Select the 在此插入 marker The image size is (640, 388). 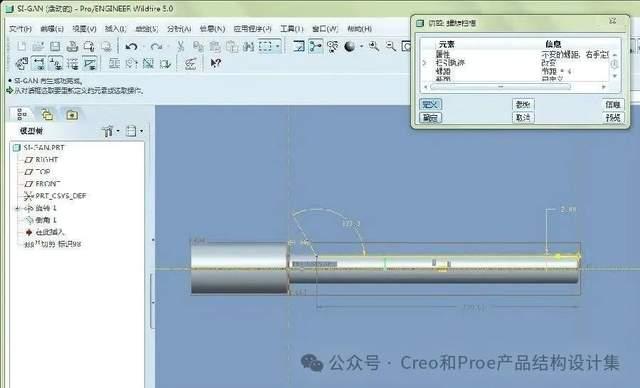pyautogui.click(x=45, y=232)
